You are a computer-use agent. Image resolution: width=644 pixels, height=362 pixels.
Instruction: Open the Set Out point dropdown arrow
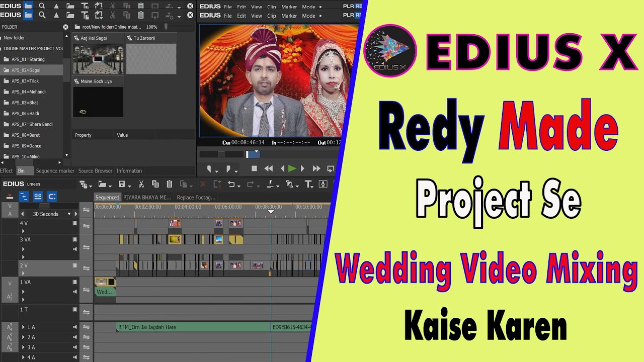click(x=235, y=170)
